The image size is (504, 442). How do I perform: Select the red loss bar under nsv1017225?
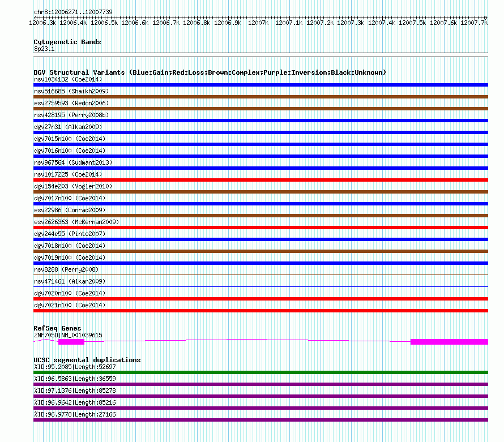click(260, 180)
